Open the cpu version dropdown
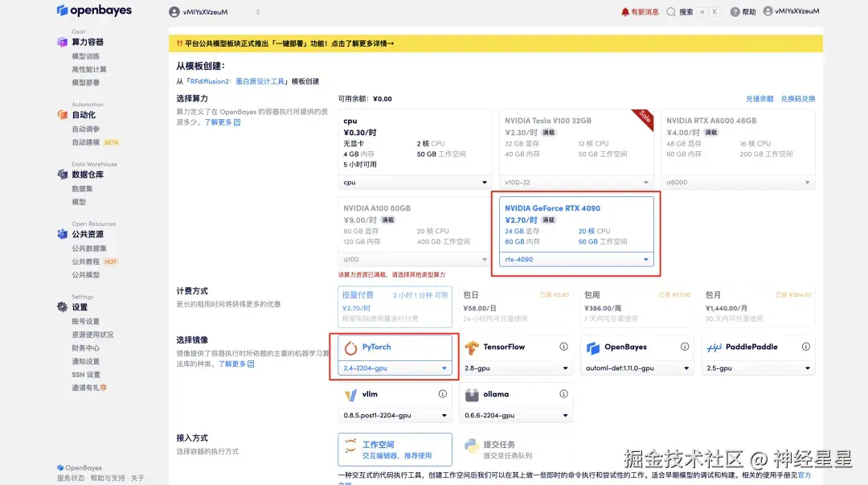868x485 pixels. coord(415,183)
